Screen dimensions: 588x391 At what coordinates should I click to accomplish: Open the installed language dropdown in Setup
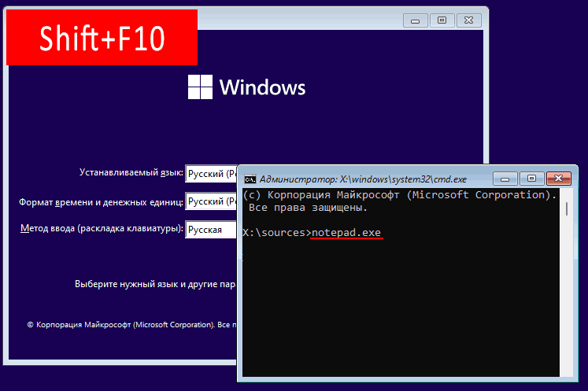click(x=211, y=174)
